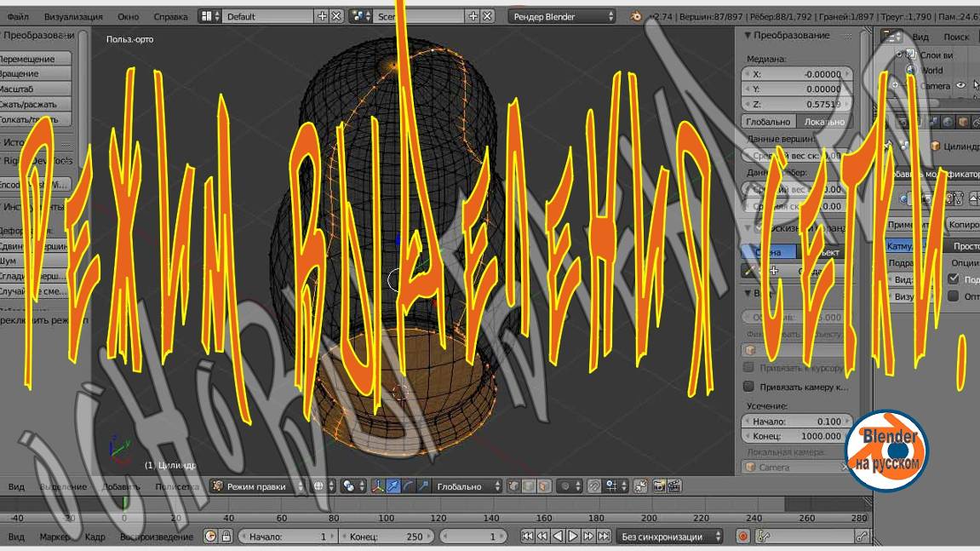Open the Рендер Blender engine dropdown

[562, 14]
